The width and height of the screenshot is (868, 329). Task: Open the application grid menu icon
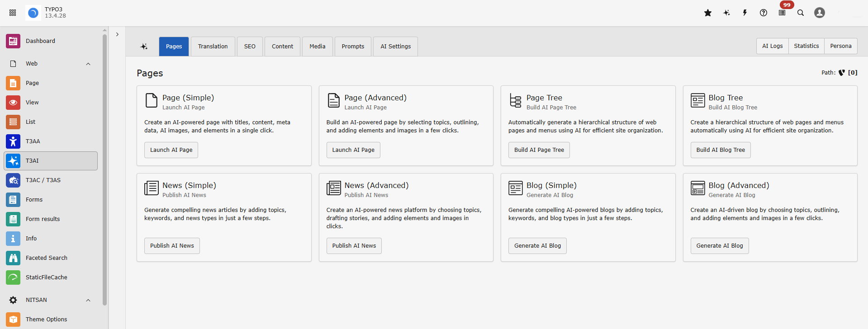[13, 13]
